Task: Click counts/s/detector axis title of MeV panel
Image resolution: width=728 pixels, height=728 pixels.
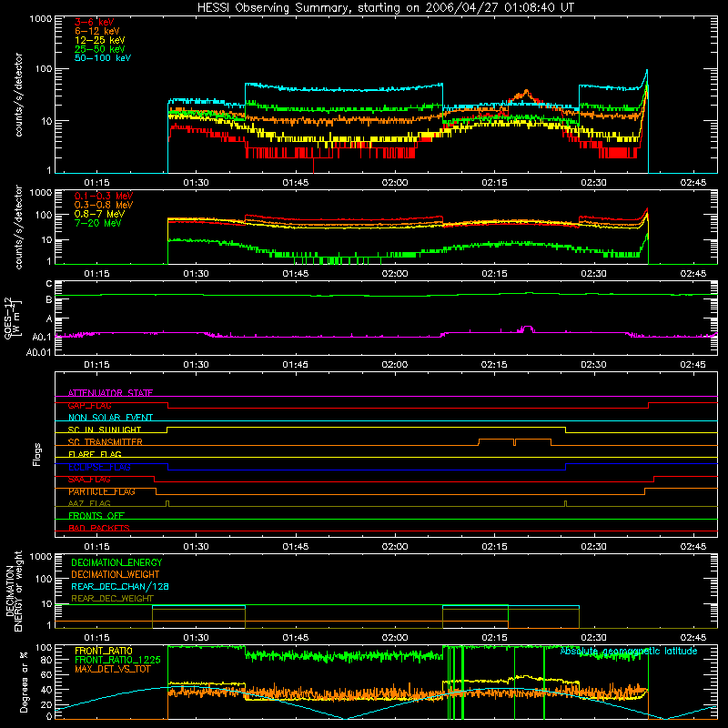Action: point(18,227)
